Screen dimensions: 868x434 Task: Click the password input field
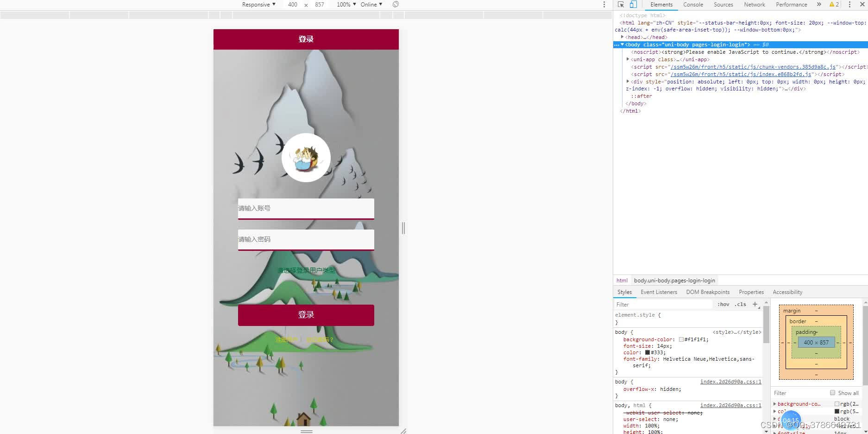(306, 240)
